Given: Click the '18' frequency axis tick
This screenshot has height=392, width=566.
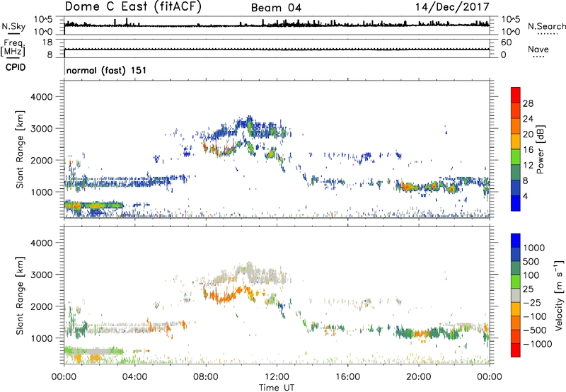Looking at the screenshot, I should coord(47,42).
